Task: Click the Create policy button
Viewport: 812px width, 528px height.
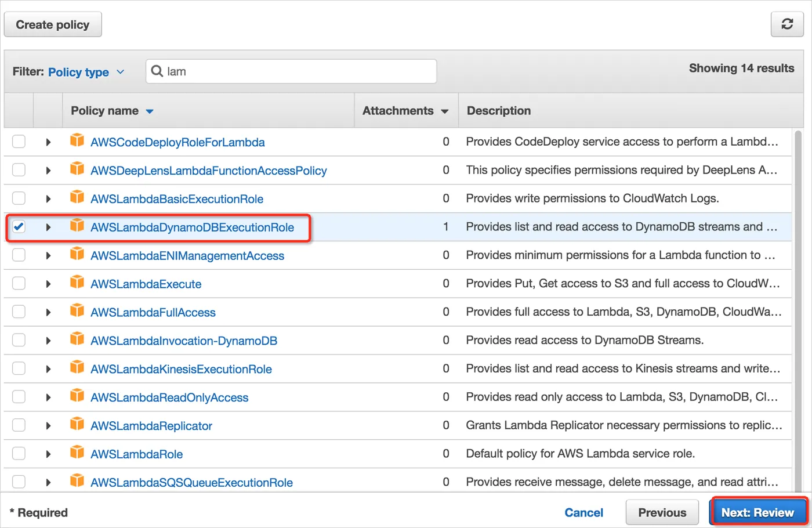Action: coord(53,24)
